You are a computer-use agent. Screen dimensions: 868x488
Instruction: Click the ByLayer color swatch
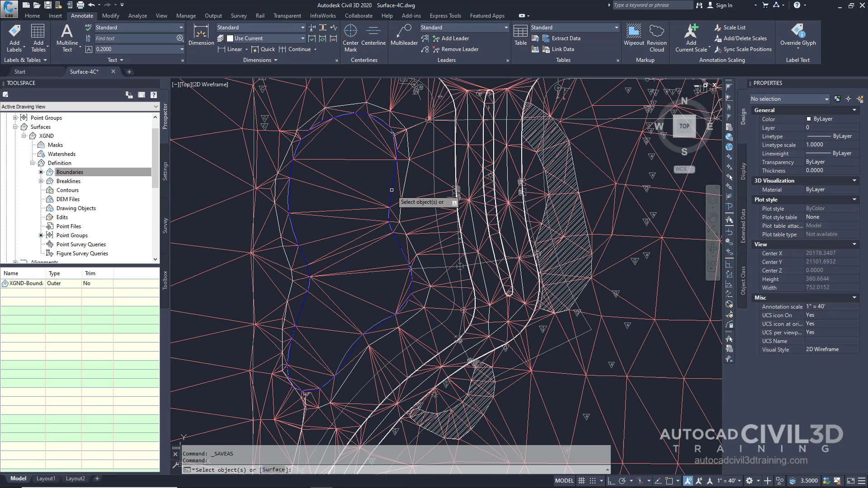pyautogui.click(x=809, y=119)
